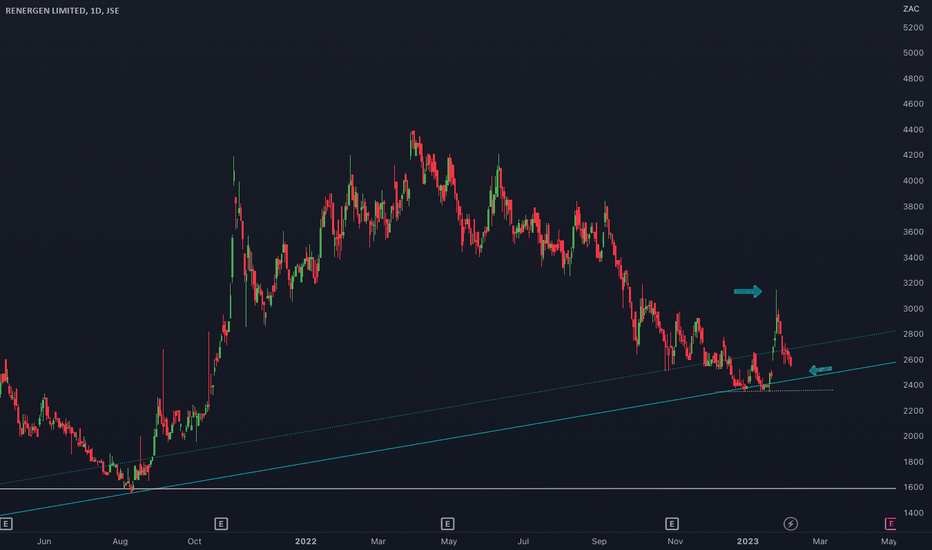Image resolution: width=932 pixels, height=550 pixels.
Task: Click the 2800 price axis label
Action: point(913,334)
